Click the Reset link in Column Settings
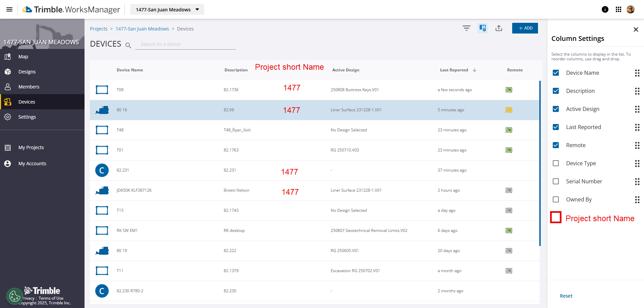Image resolution: width=644 pixels, height=308 pixels. point(566,296)
